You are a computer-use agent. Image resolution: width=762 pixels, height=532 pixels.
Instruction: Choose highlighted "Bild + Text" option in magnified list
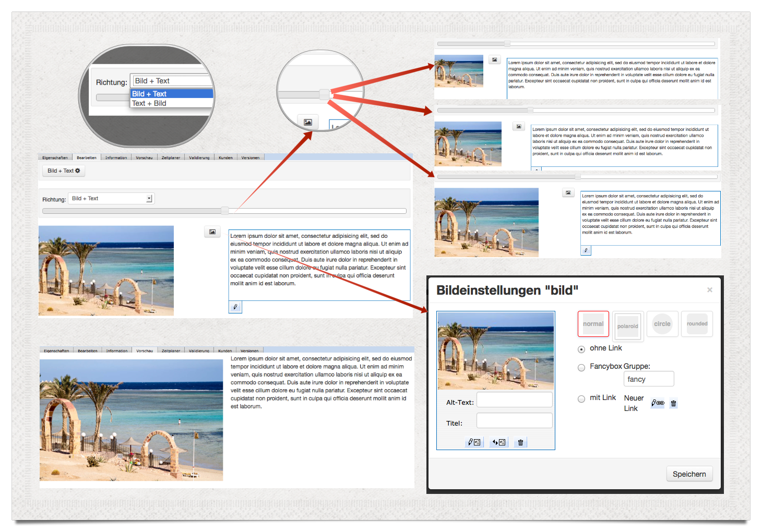149,94
